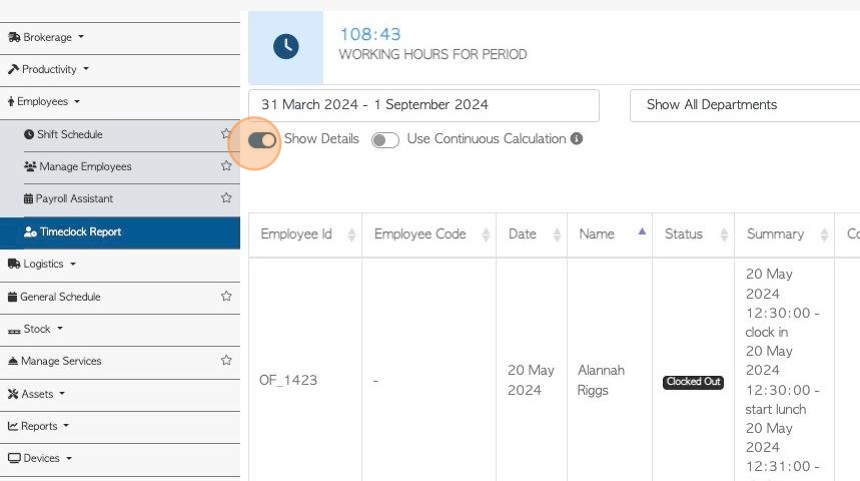Select Timeclock Report menu item

tap(120, 233)
